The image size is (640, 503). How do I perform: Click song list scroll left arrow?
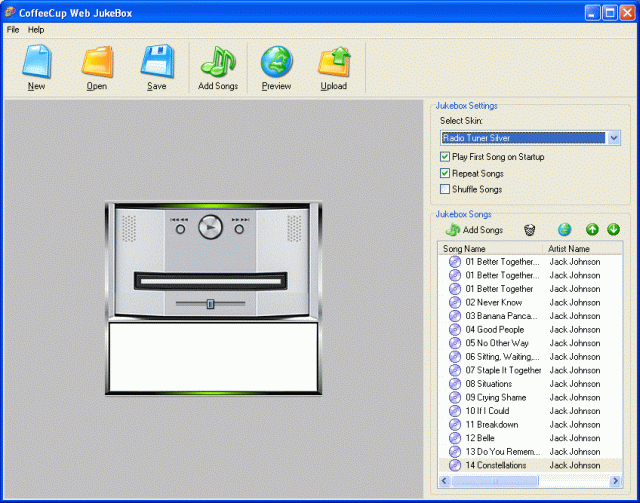(x=444, y=481)
